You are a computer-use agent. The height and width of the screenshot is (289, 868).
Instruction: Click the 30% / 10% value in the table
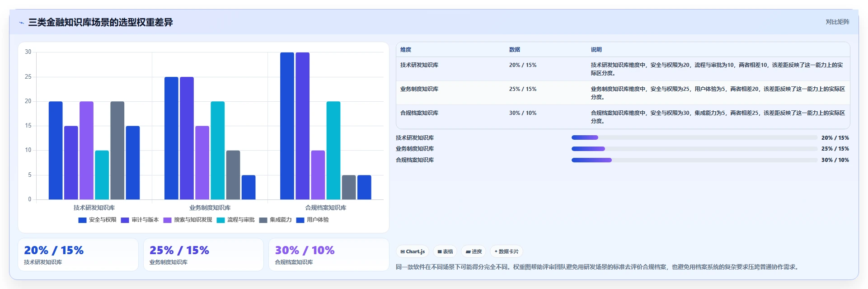click(x=523, y=113)
